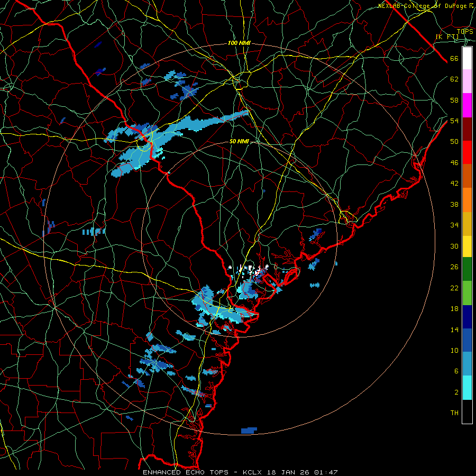Screen dimensions: 476x476
Task: Click the 50 legend value label
Action: [x=454, y=142]
